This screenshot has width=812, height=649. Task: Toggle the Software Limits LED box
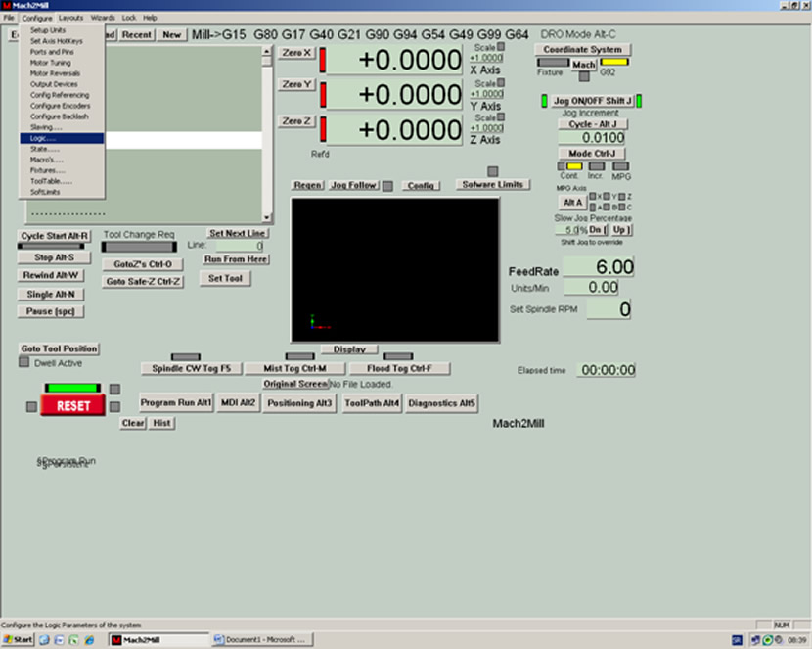493,171
